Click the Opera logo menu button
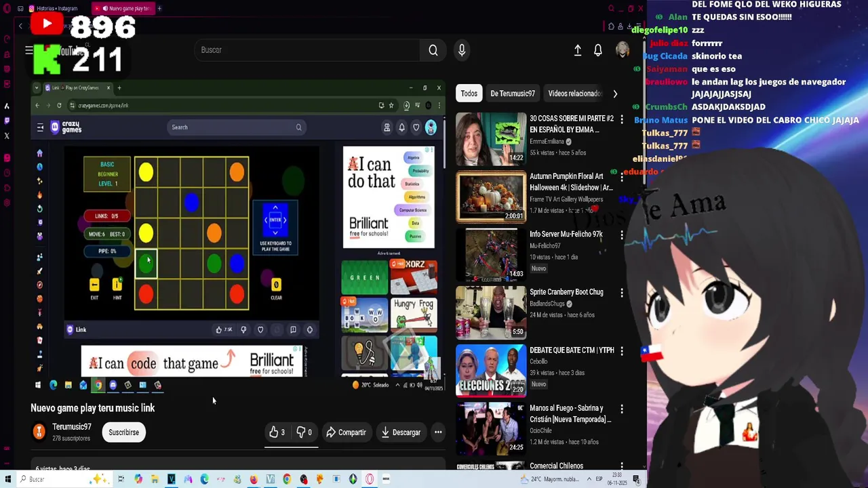 coord(7,9)
